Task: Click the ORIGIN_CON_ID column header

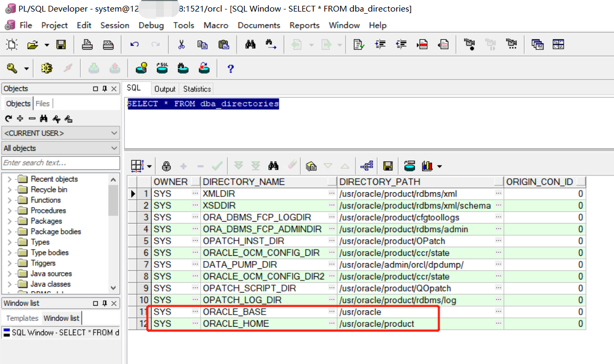Action: (545, 182)
